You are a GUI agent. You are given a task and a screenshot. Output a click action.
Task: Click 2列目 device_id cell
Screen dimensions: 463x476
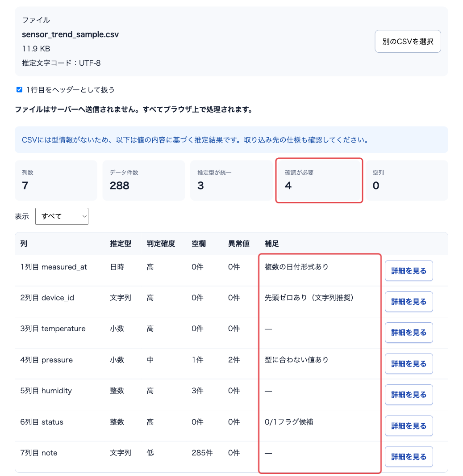(47, 298)
